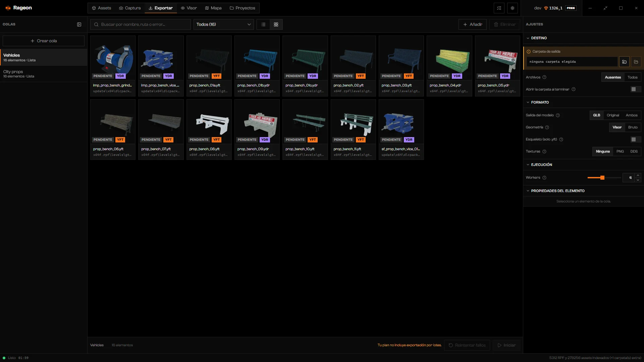The height and width of the screenshot is (362, 644).
Task: Click the credits gem icon
Action: tap(546, 8)
